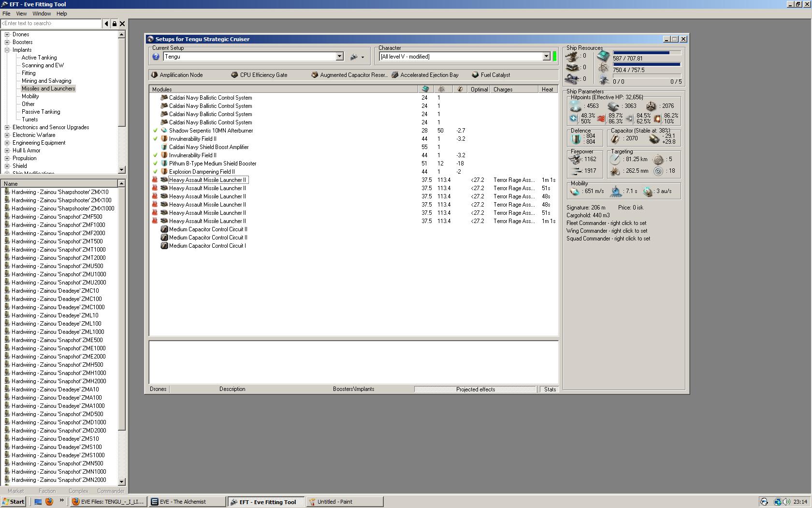Click the CPU Efficiency Gate subsystem icon

click(x=234, y=75)
